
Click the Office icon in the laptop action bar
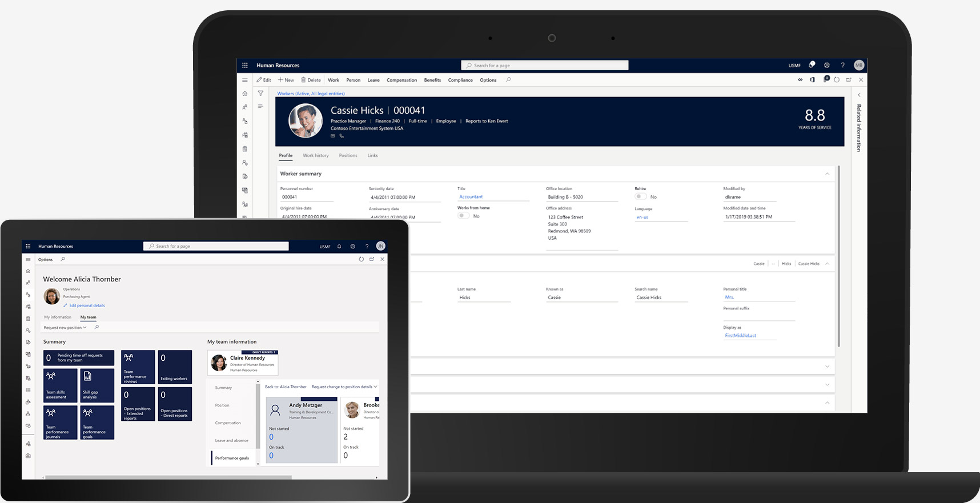812,80
